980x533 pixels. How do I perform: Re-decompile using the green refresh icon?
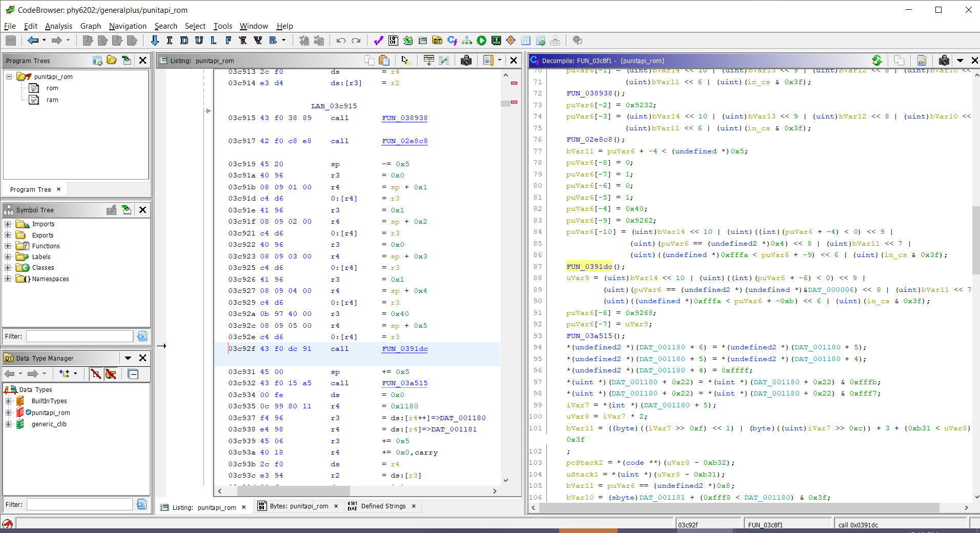click(x=877, y=61)
